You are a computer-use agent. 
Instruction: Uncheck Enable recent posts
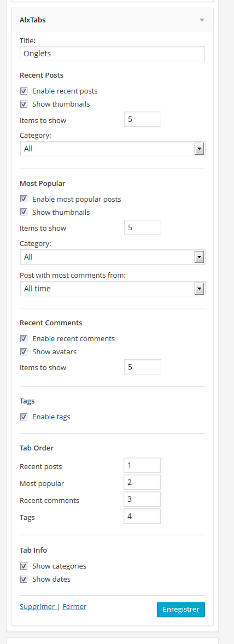tap(24, 91)
